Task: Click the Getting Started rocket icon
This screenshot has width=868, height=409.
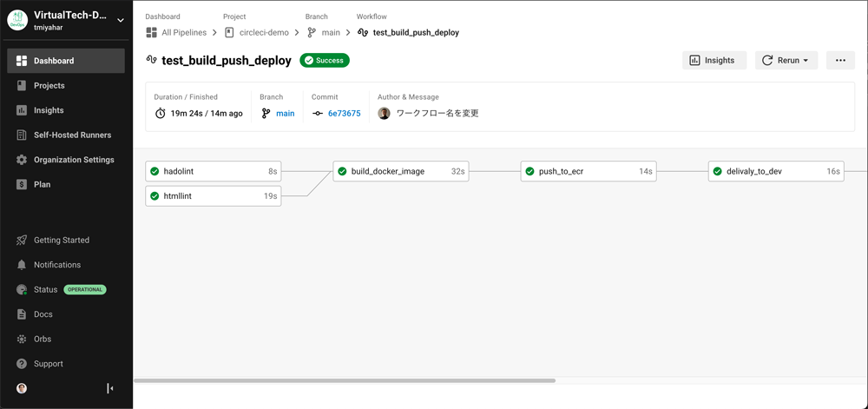Action: click(22, 241)
